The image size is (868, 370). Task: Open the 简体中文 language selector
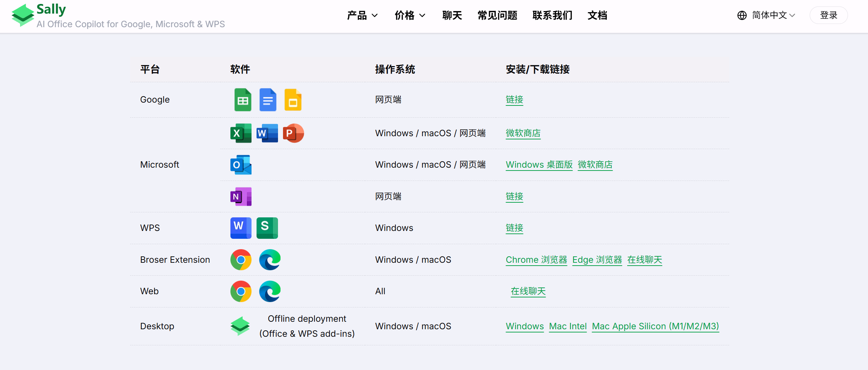[773, 15]
